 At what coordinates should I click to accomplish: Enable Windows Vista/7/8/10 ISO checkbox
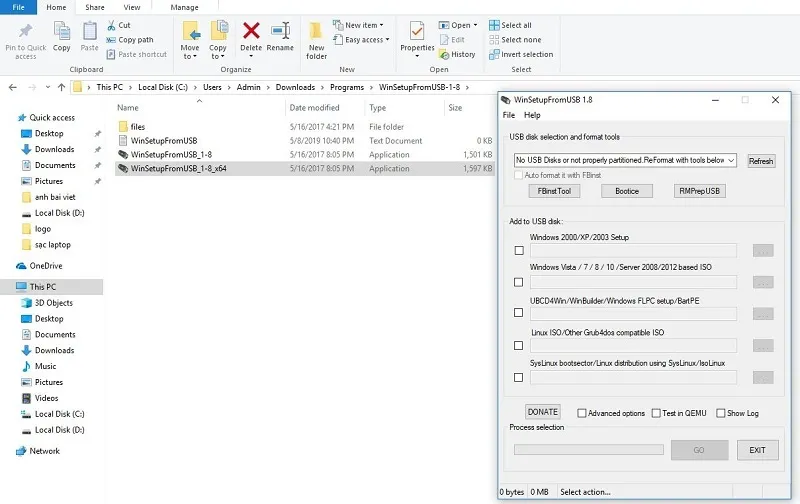pyautogui.click(x=518, y=282)
